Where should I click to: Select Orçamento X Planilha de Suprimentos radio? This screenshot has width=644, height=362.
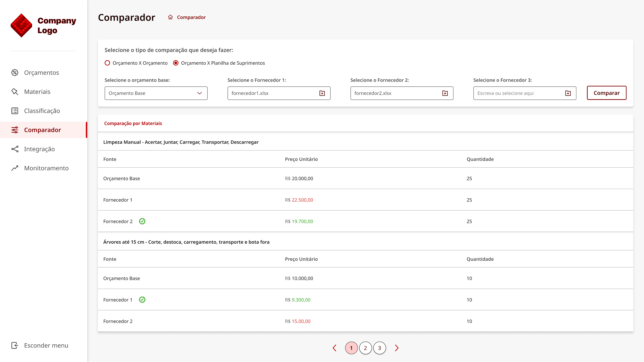[176, 63]
